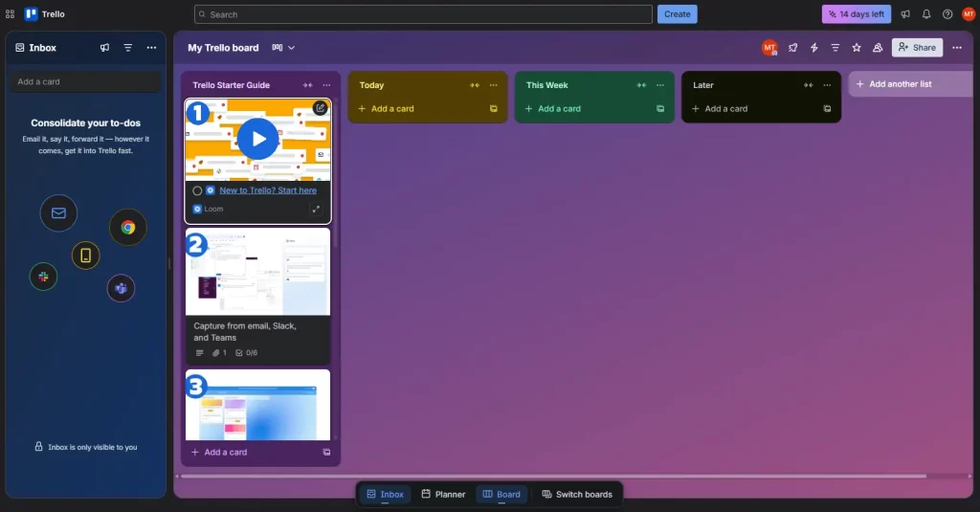The image size is (980, 512).
Task: Open the This Week list actions menu
Action: tap(660, 85)
